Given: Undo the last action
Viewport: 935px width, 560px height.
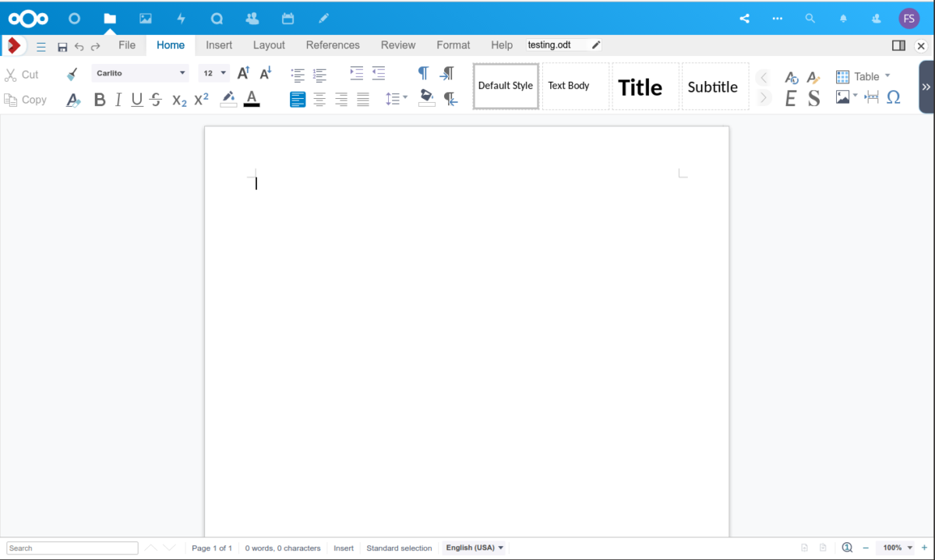Looking at the screenshot, I should [x=79, y=47].
